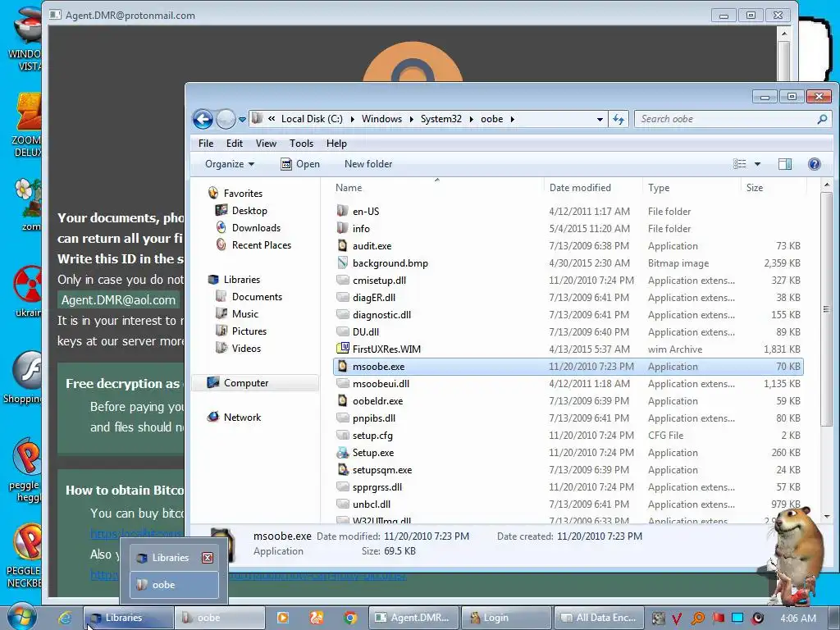Viewport: 840px width, 630px height.
Task: Select the cmisetup.dll file name
Action: click(x=379, y=281)
